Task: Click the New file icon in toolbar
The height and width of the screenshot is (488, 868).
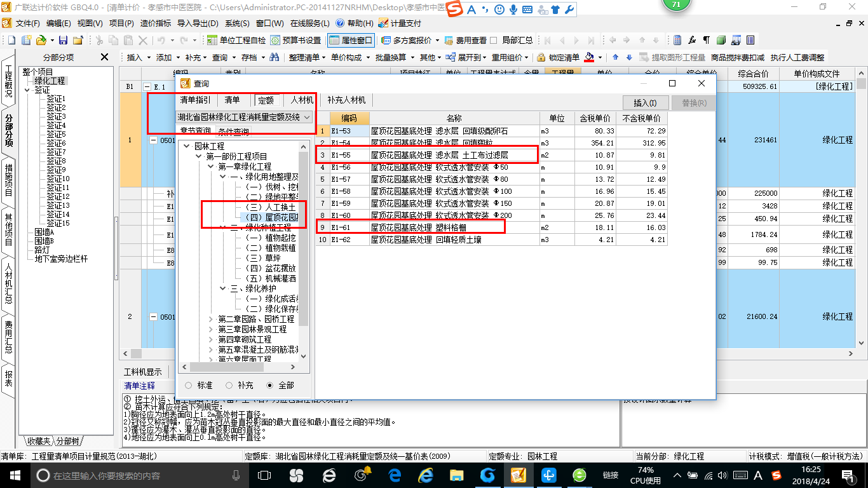Action: (11, 40)
